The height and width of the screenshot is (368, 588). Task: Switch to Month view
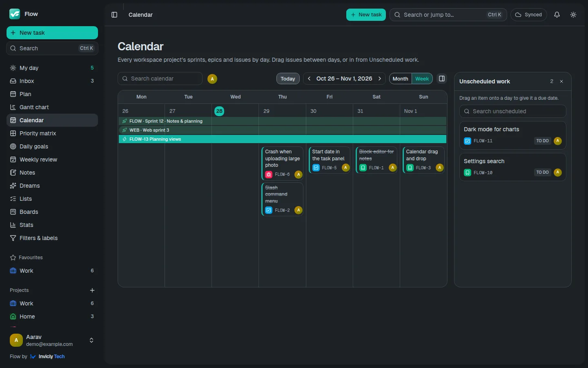pyautogui.click(x=400, y=79)
